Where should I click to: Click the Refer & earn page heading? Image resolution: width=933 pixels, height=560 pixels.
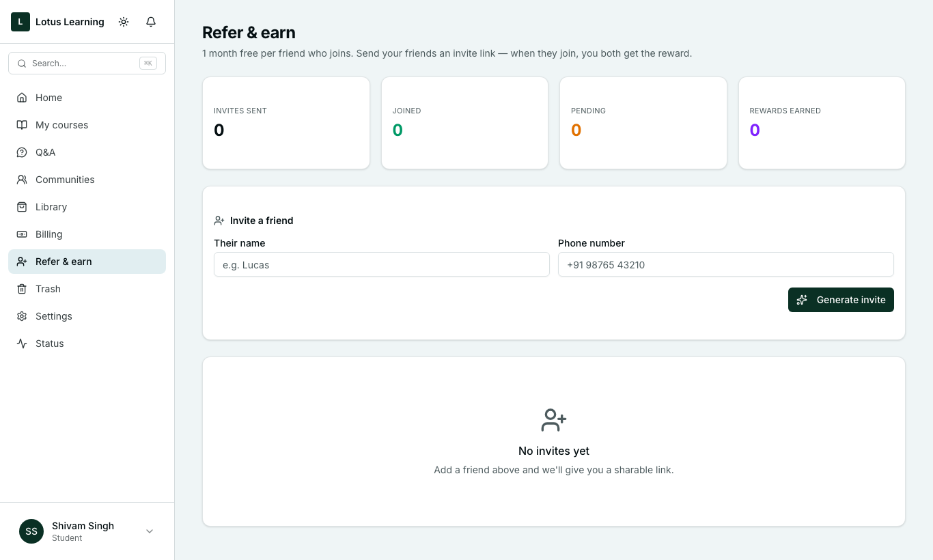pyautogui.click(x=249, y=33)
